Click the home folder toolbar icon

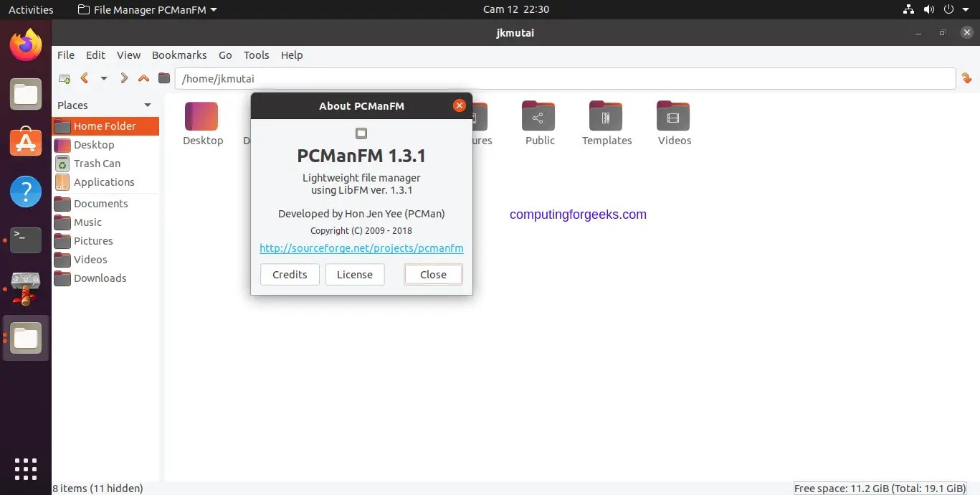[x=164, y=78]
